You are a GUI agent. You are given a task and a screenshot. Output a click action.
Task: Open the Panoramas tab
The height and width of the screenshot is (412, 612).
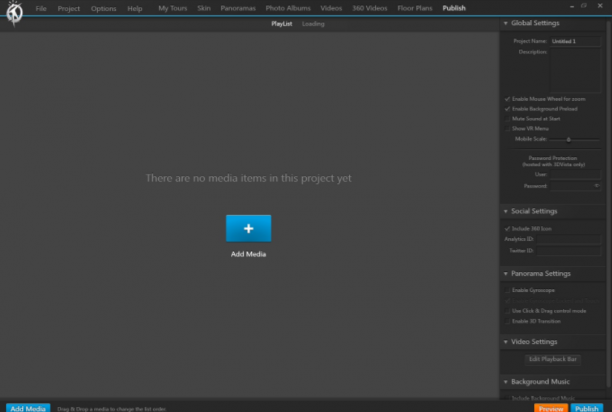click(238, 8)
